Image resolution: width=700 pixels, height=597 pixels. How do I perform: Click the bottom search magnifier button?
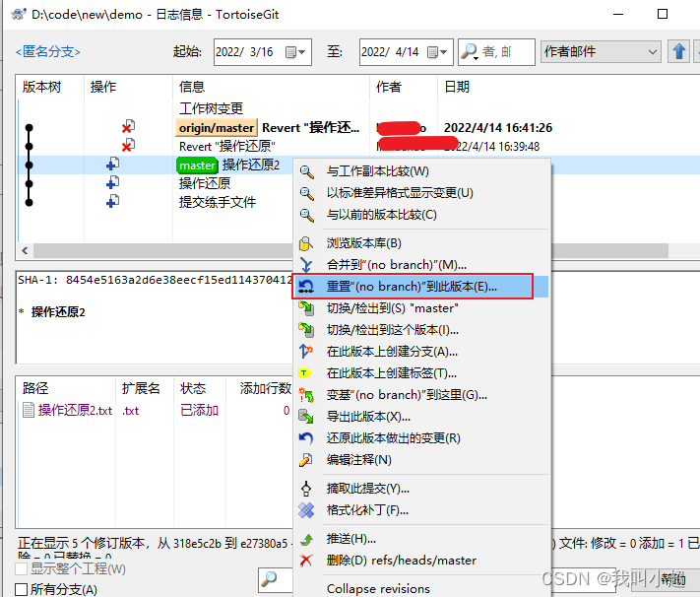tap(269, 579)
